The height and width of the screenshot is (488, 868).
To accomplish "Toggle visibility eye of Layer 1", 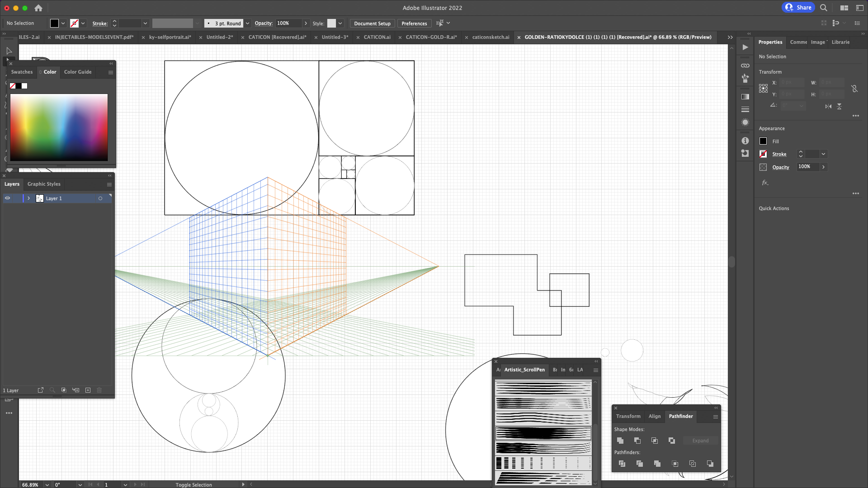I will 8,198.
